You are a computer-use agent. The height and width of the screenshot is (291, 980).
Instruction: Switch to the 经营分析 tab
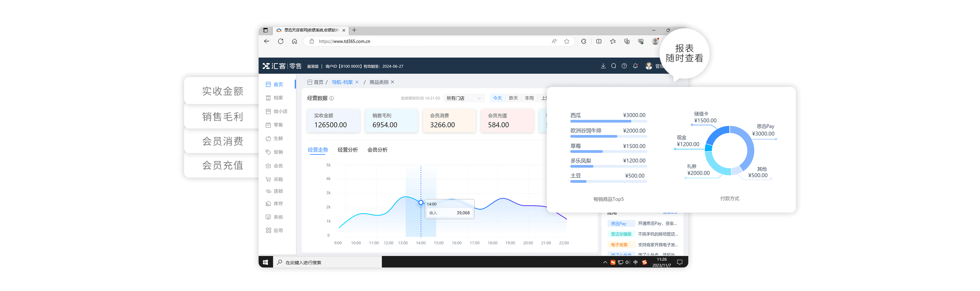(348, 150)
